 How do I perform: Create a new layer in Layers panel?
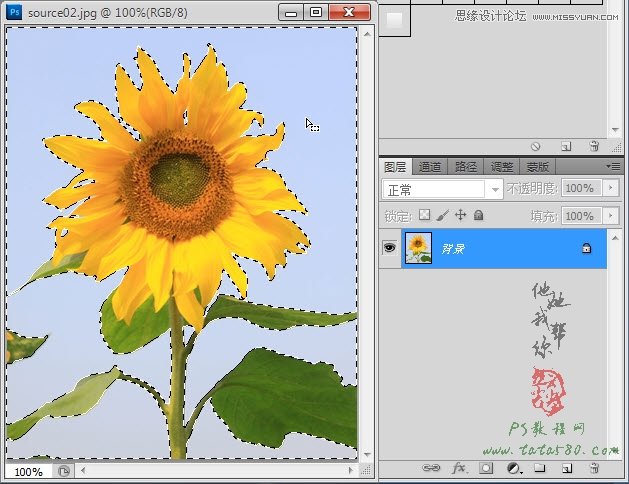(x=567, y=468)
